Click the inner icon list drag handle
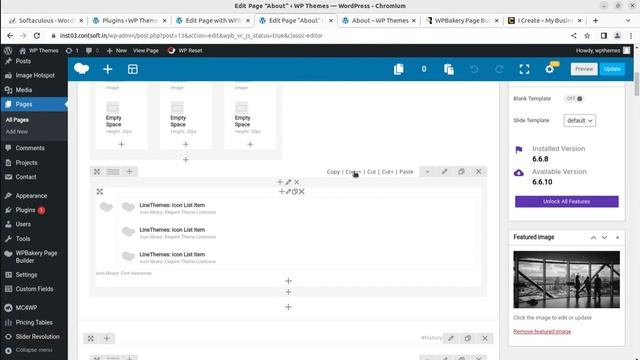Viewport: 640px width, 360px height. click(x=100, y=191)
